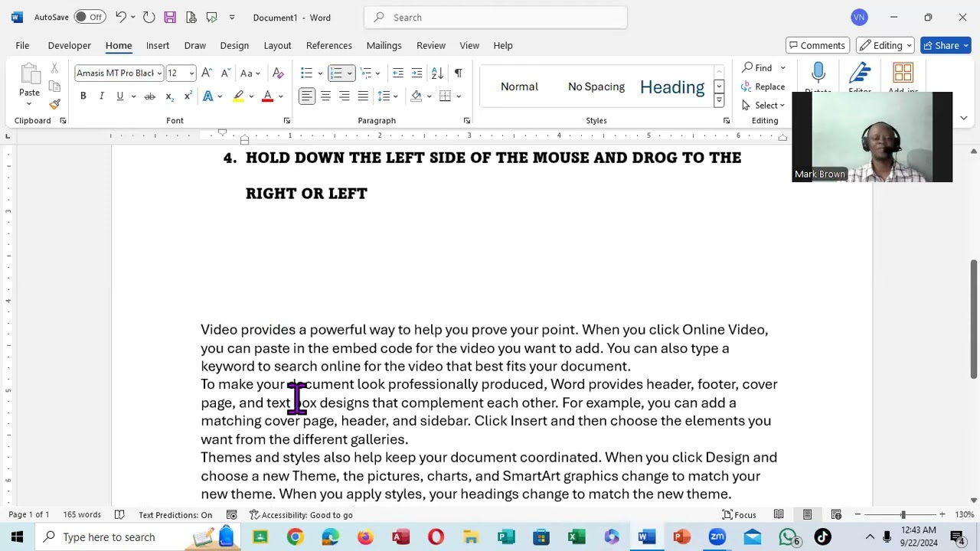Justify the paragraph text

(363, 96)
